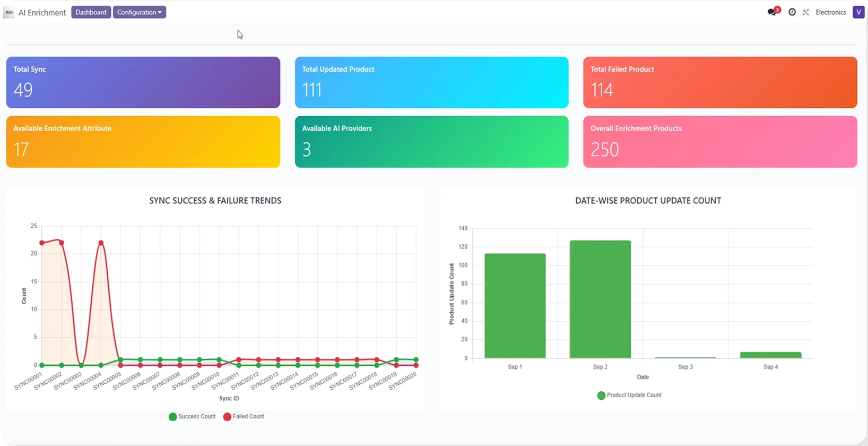Click the AI Enrichment app logo icon
The height and width of the screenshot is (446, 868).
(9, 12)
